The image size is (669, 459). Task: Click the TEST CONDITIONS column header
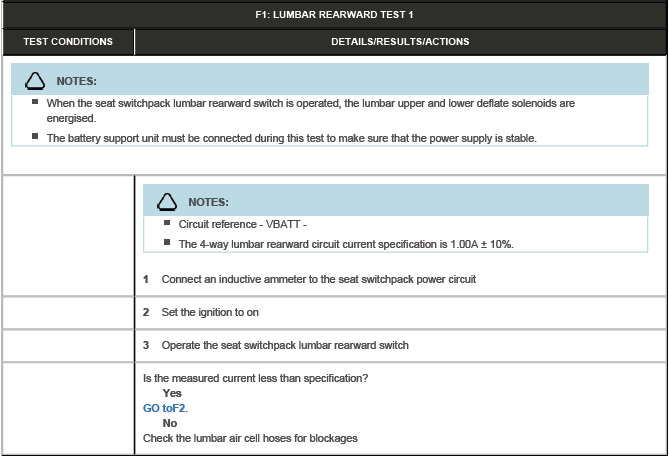[x=68, y=42]
